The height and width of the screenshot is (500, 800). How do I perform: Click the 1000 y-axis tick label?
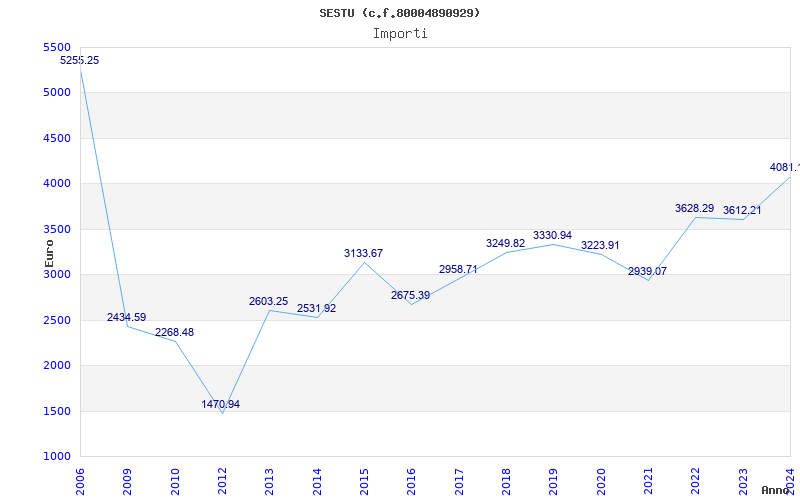click(57, 457)
